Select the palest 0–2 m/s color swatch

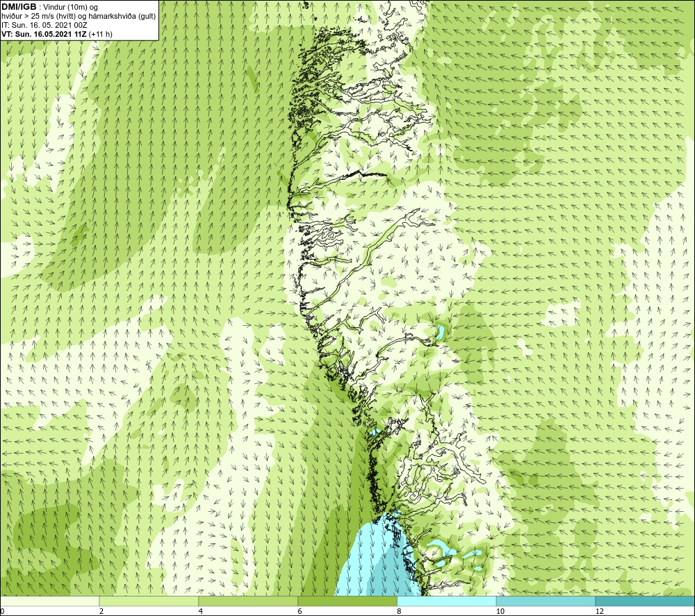point(49,601)
